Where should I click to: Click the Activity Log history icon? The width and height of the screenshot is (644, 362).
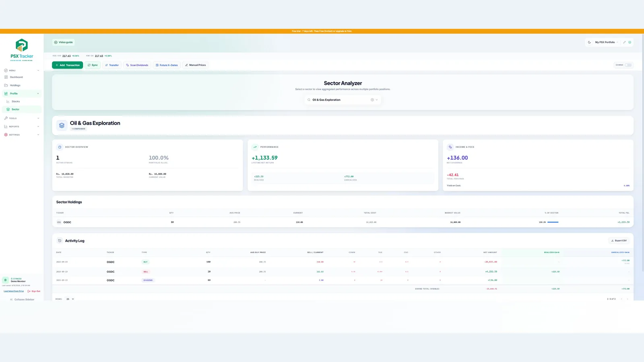pyautogui.click(x=60, y=241)
